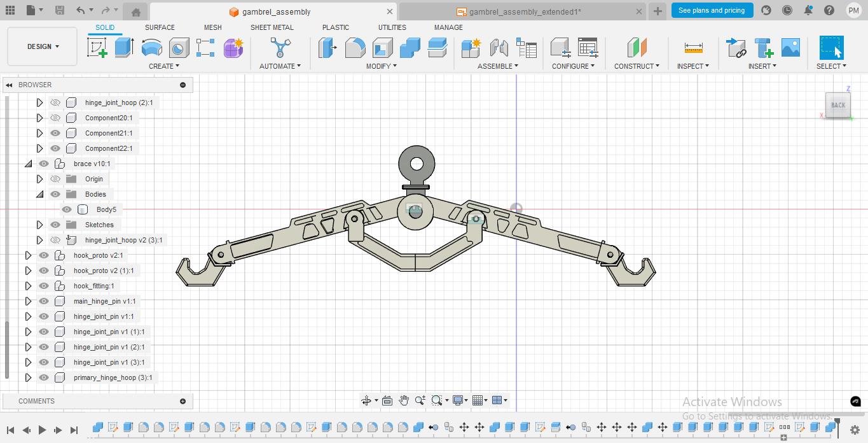Select the Revolve tool icon

(x=151, y=48)
